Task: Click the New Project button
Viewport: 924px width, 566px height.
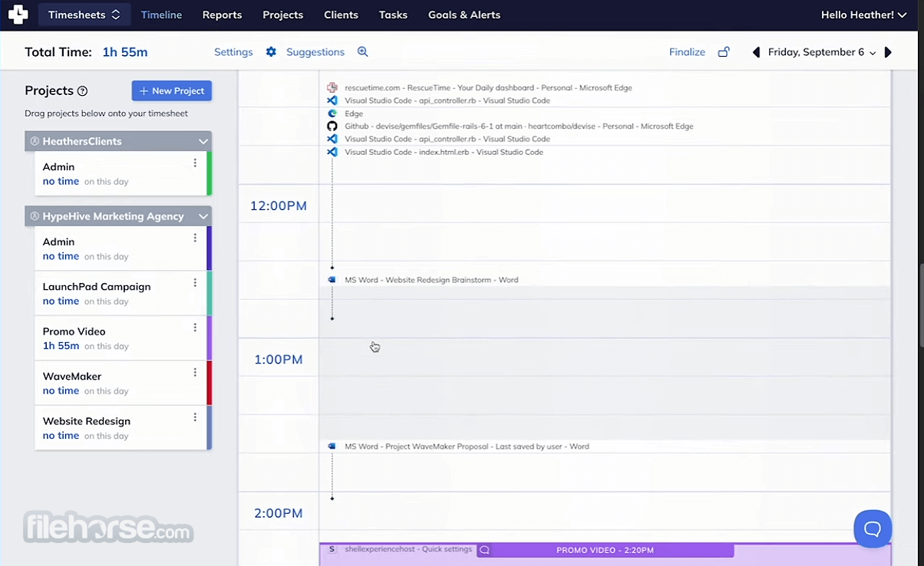Action: pyautogui.click(x=172, y=90)
